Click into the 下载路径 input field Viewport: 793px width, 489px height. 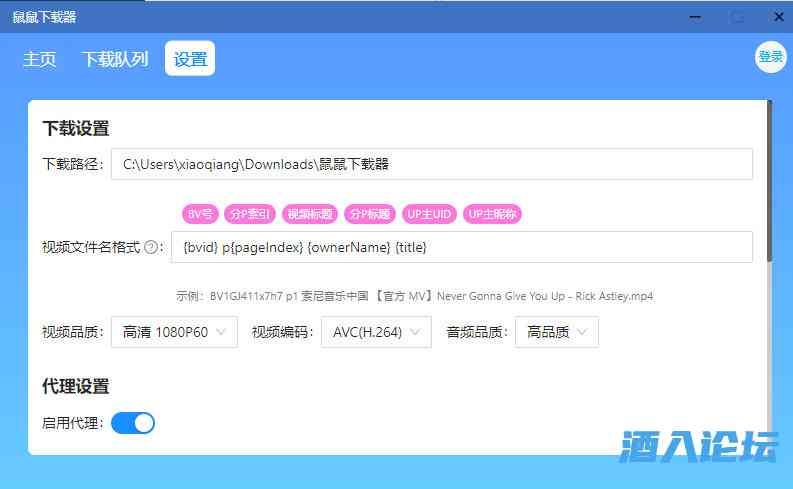[x=431, y=164]
